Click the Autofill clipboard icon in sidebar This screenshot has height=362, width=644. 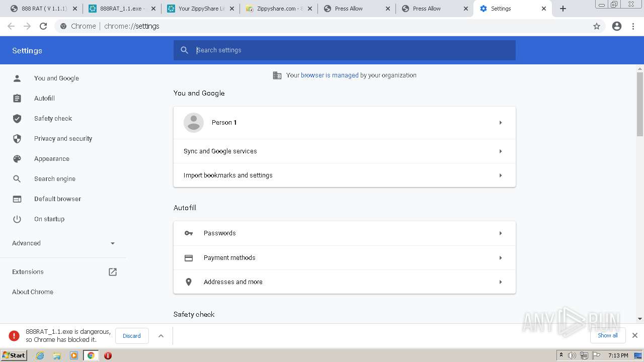[x=17, y=98]
